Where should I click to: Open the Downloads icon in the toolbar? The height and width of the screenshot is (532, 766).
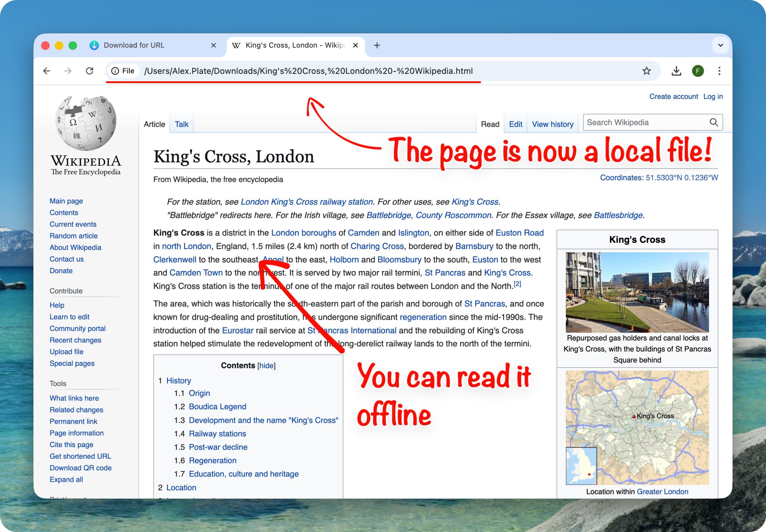coord(677,71)
